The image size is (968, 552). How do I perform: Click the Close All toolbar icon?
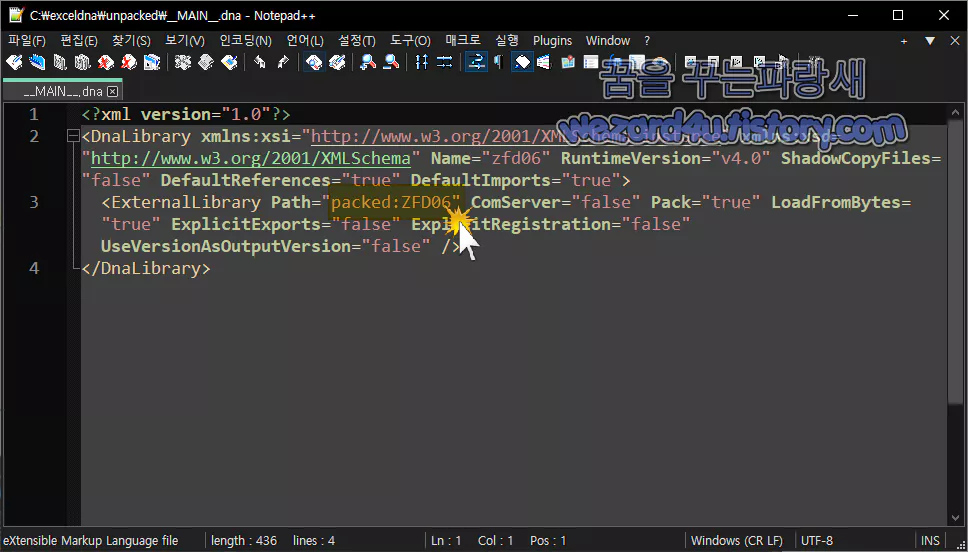[128, 62]
